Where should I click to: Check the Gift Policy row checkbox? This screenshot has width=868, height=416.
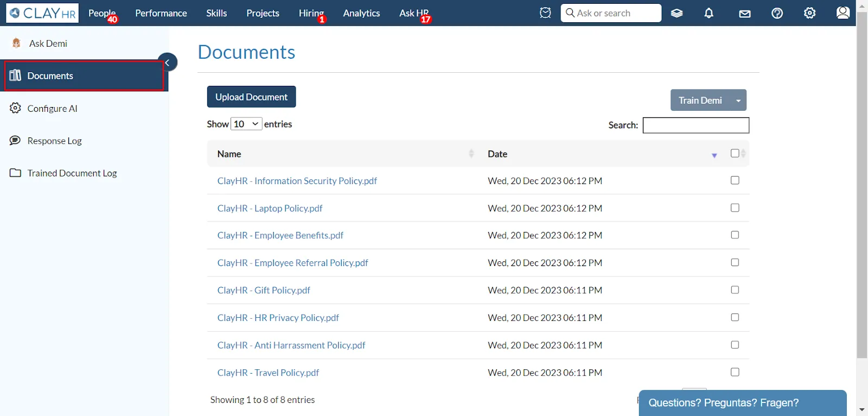click(x=735, y=289)
